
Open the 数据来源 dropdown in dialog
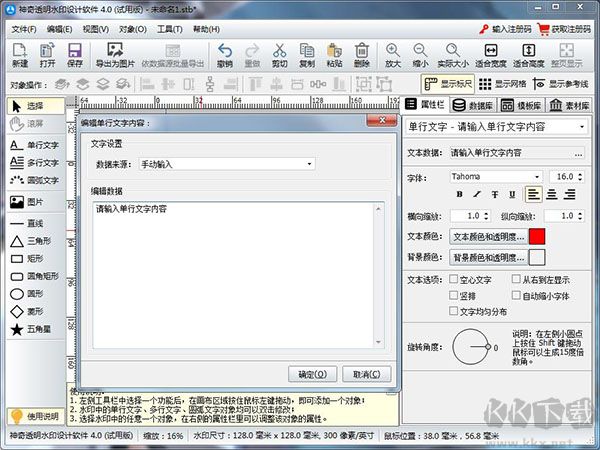(x=226, y=163)
